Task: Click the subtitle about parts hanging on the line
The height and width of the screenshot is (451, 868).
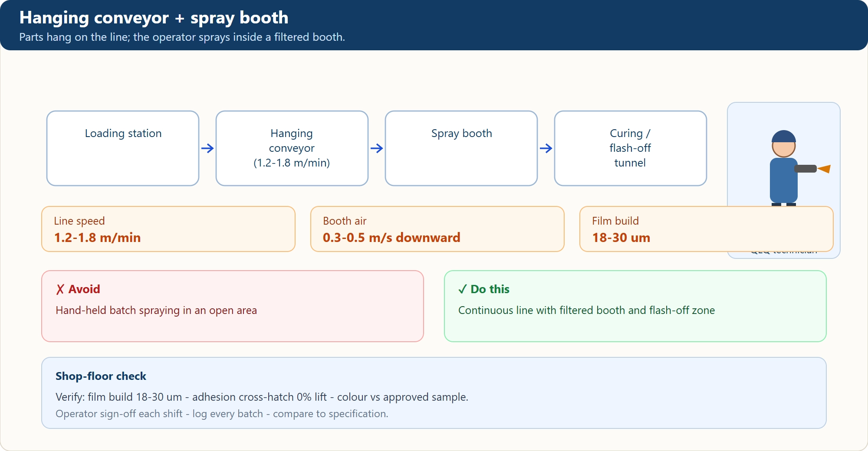Action: [182, 37]
